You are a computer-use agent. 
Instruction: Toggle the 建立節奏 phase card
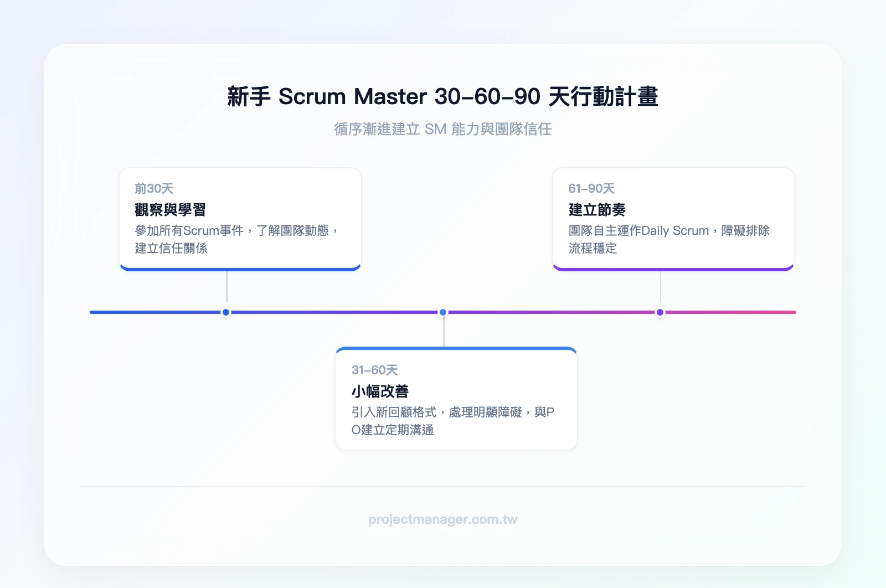(673, 219)
